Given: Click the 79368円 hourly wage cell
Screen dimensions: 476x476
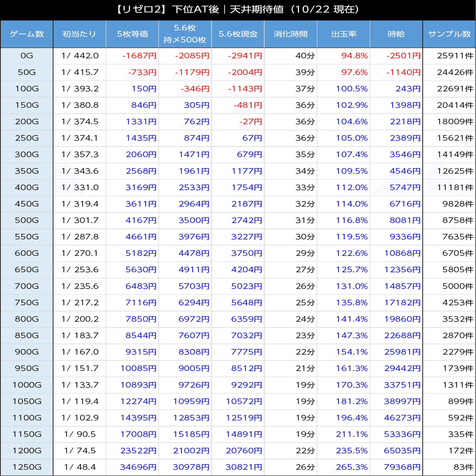Looking at the screenshot, I should pos(402,467).
